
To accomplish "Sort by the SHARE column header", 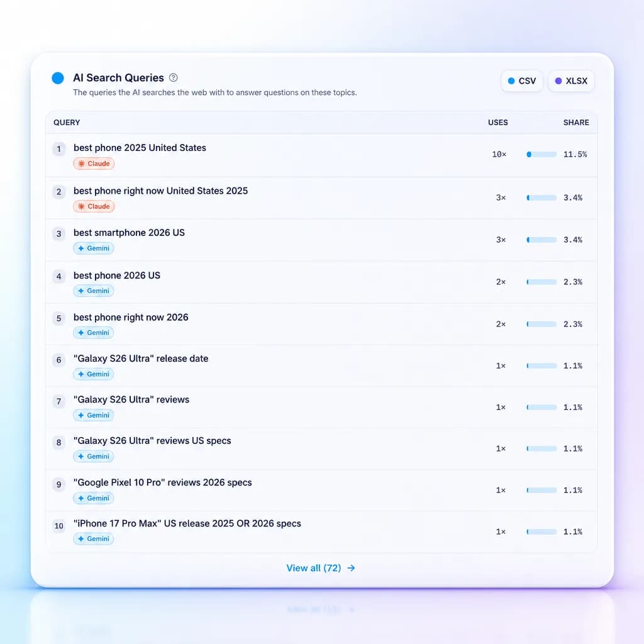I will (576, 123).
